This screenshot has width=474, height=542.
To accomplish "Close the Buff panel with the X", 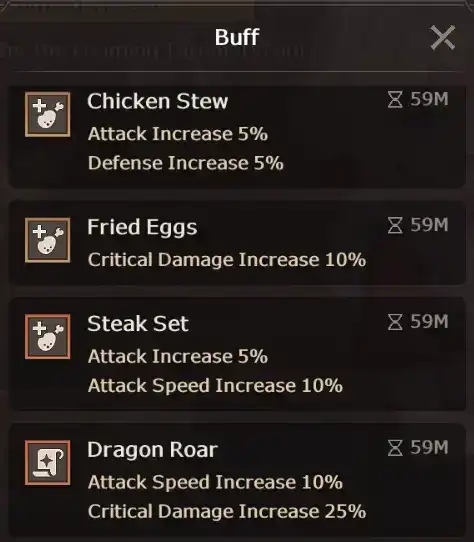I will coord(443,37).
